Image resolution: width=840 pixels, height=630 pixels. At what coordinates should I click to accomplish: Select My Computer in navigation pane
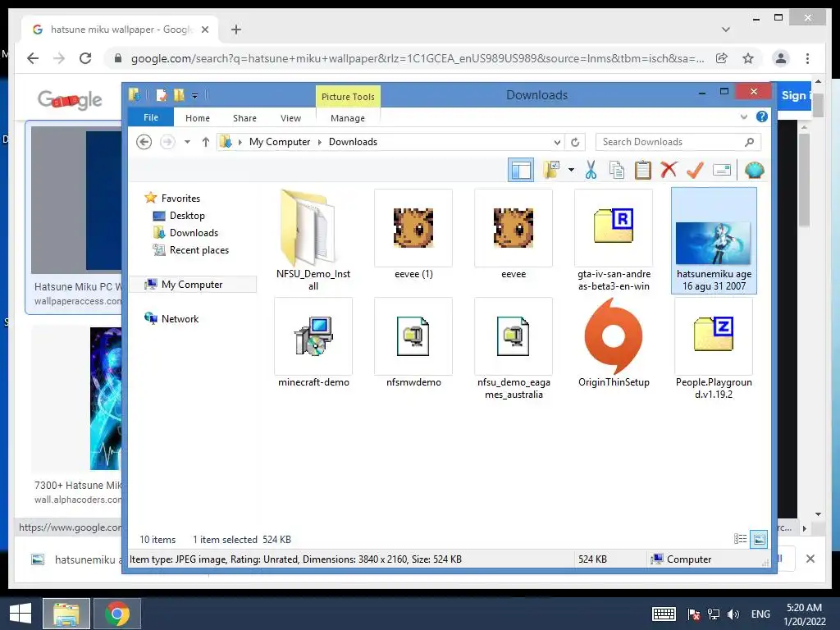pyautogui.click(x=192, y=285)
